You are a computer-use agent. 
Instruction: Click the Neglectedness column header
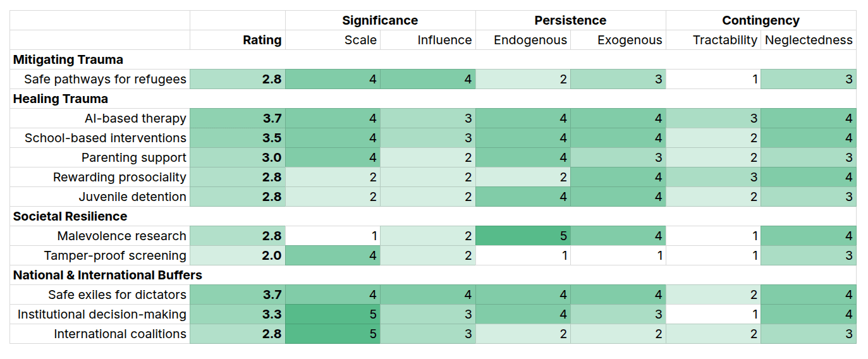tap(809, 40)
